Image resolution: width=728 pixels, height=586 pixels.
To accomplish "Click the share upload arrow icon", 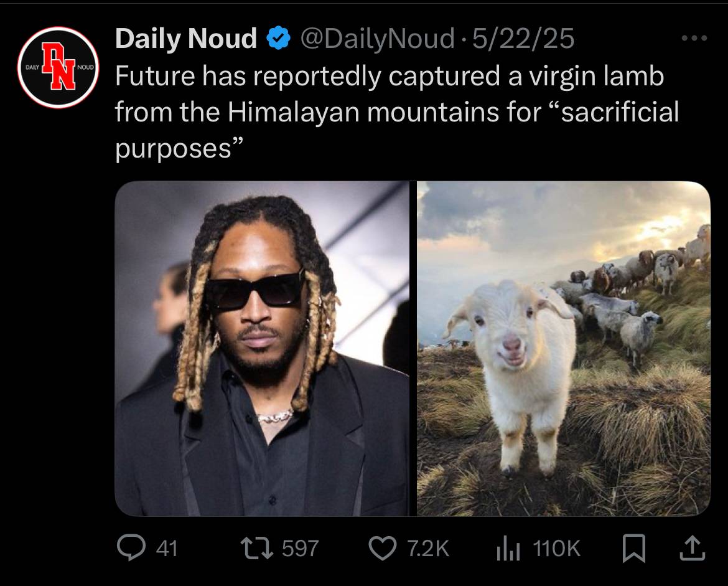I will [x=693, y=548].
